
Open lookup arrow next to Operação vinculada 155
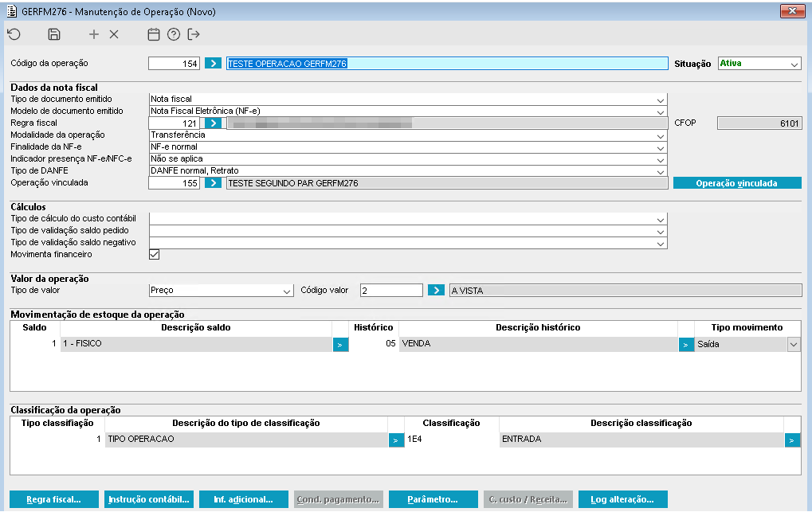point(213,183)
